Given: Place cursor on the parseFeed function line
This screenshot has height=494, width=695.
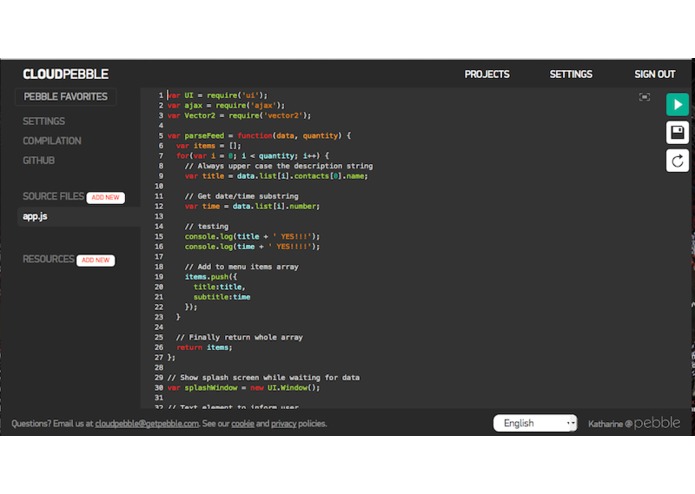Looking at the screenshot, I should click(x=259, y=136).
